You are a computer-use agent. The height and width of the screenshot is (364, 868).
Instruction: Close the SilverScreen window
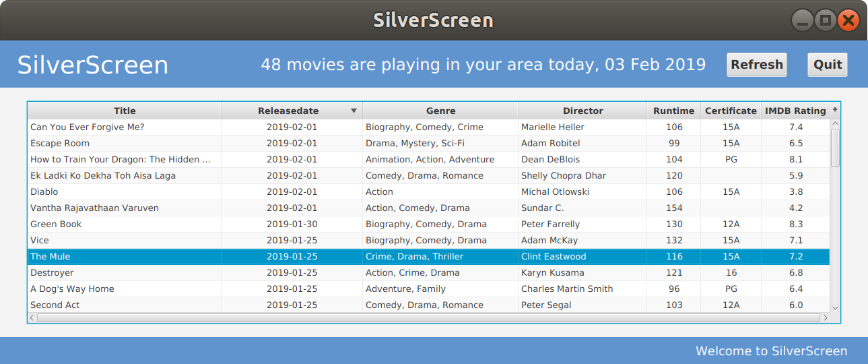pyautogui.click(x=848, y=21)
